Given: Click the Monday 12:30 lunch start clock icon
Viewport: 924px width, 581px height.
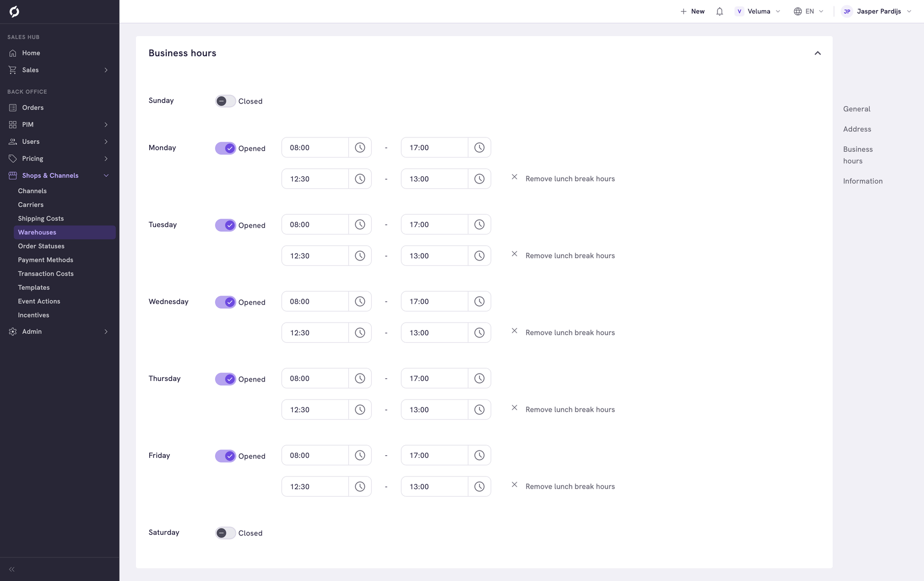Looking at the screenshot, I should (x=360, y=179).
